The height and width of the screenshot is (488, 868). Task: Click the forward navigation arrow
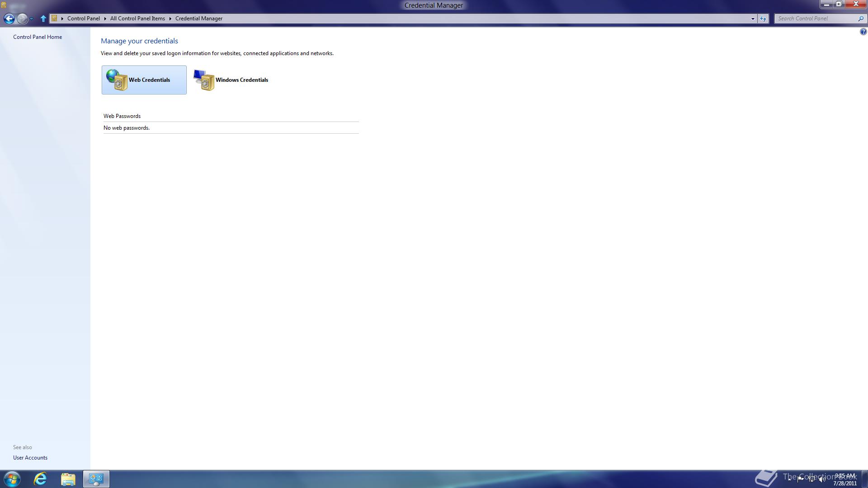[x=22, y=19]
